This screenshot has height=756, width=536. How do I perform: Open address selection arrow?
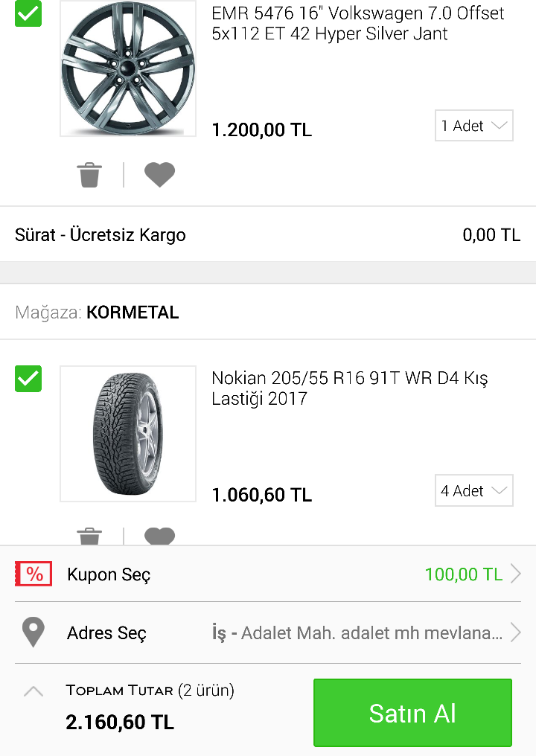coord(516,632)
